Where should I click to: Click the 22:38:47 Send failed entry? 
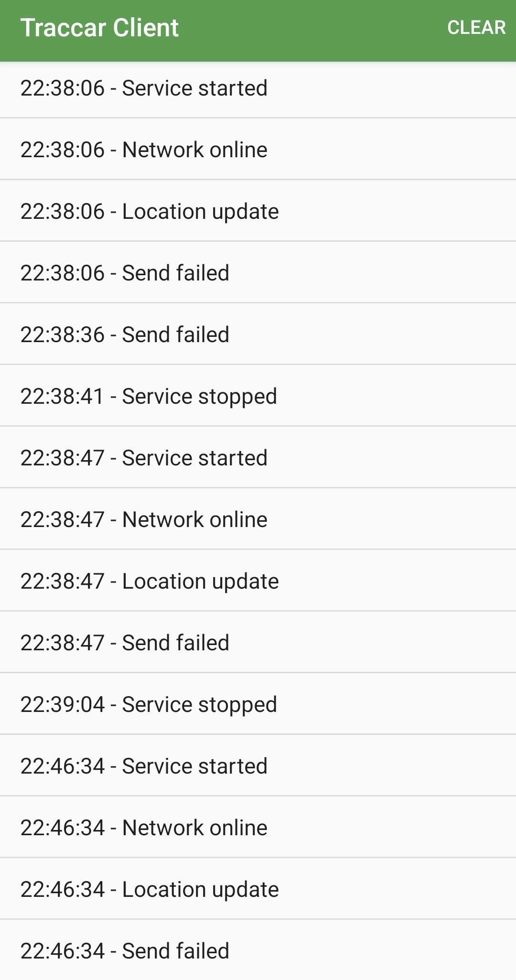(x=125, y=642)
